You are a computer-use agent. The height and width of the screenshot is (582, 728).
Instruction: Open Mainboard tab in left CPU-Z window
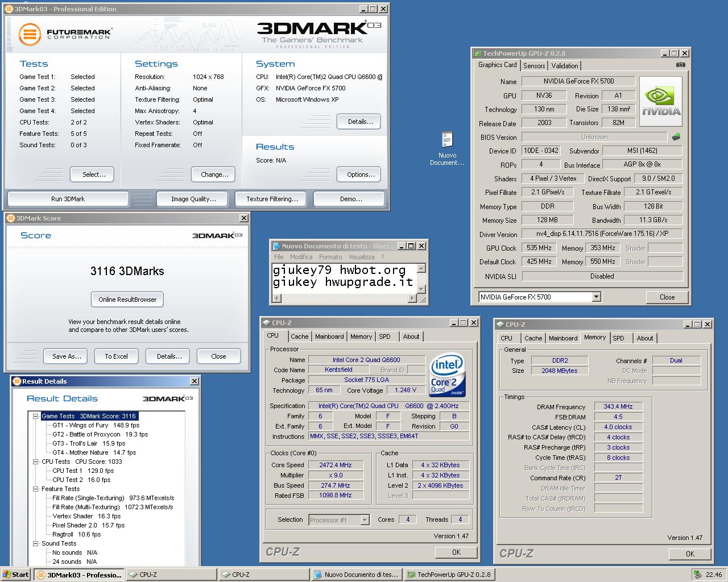tap(329, 336)
